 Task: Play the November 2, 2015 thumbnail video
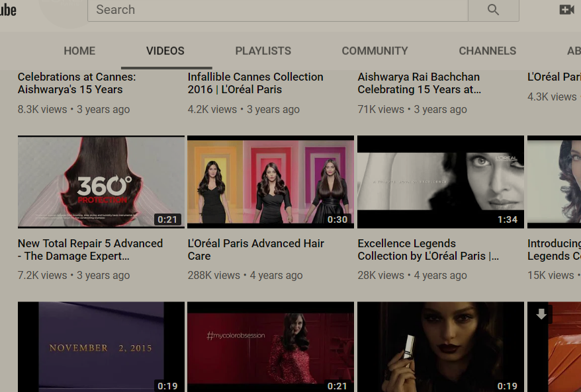pyautogui.click(x=101, y=347)
